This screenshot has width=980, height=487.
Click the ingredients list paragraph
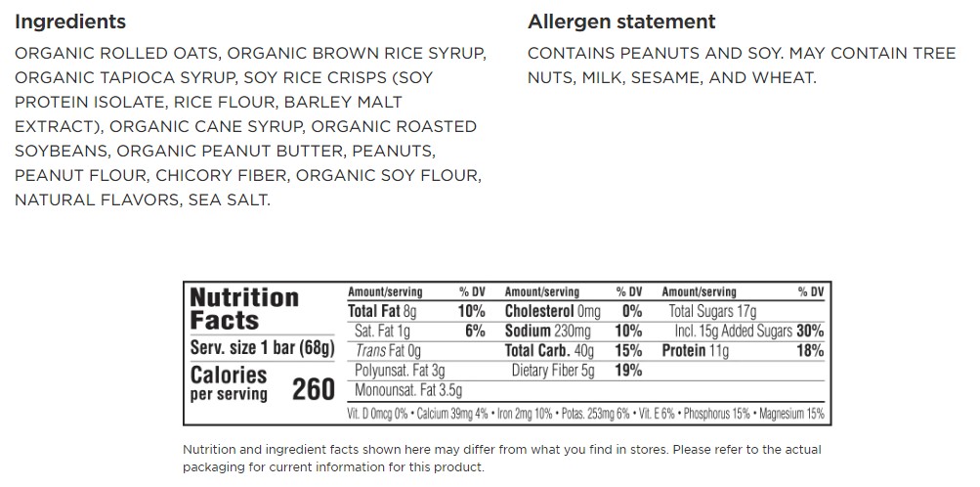[249, 126]
